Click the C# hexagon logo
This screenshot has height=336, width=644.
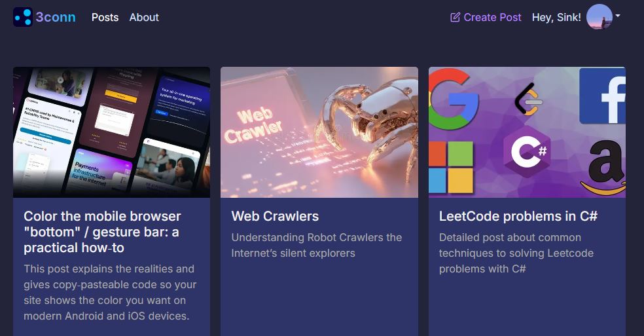(528, 151)
